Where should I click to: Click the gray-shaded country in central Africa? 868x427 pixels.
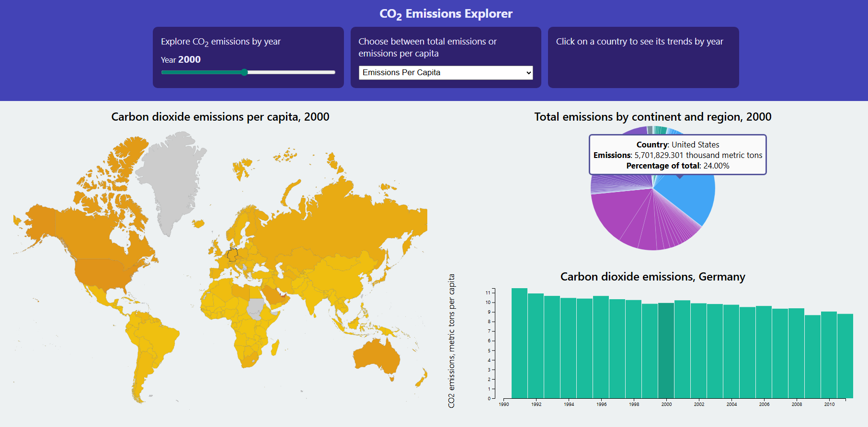(x=256, y=309)
